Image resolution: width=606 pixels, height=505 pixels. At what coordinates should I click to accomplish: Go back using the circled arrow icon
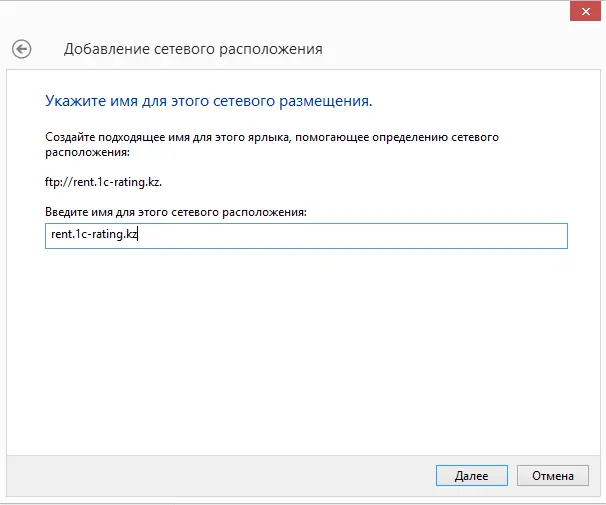point(21,49)
